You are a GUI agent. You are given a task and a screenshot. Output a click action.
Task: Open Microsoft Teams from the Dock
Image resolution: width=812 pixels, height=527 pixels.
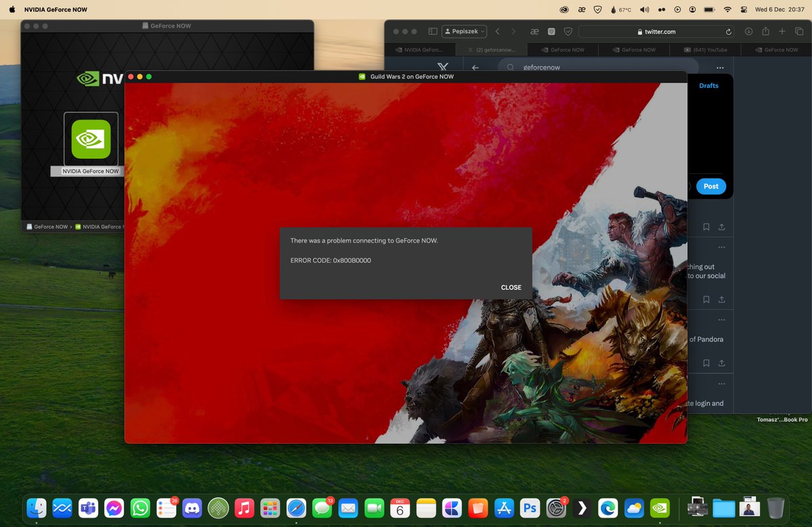pyautogui.click(x=88, y=508)
